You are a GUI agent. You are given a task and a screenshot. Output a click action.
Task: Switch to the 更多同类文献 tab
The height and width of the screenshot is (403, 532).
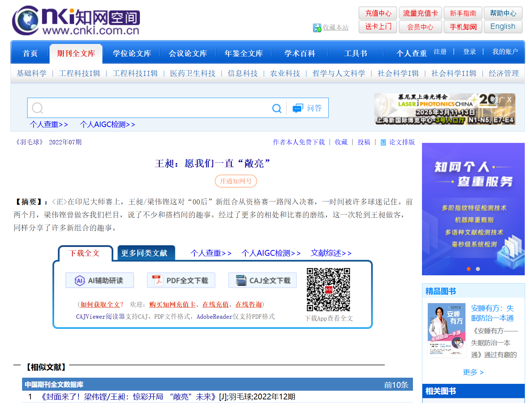click(144, 253)
